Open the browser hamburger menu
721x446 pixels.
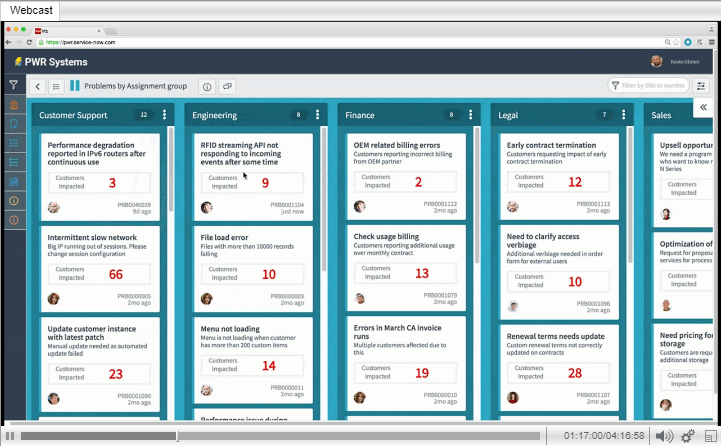[x=711, y=42]
